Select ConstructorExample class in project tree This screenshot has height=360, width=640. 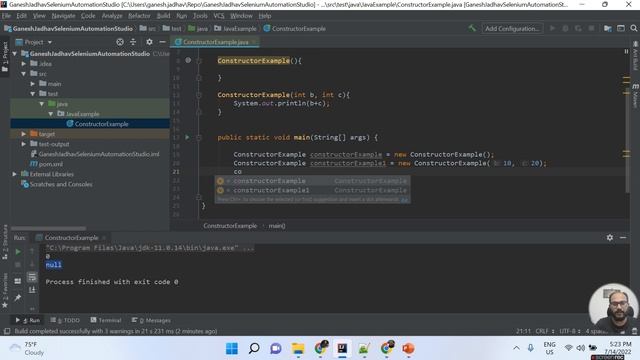point(98,124)
